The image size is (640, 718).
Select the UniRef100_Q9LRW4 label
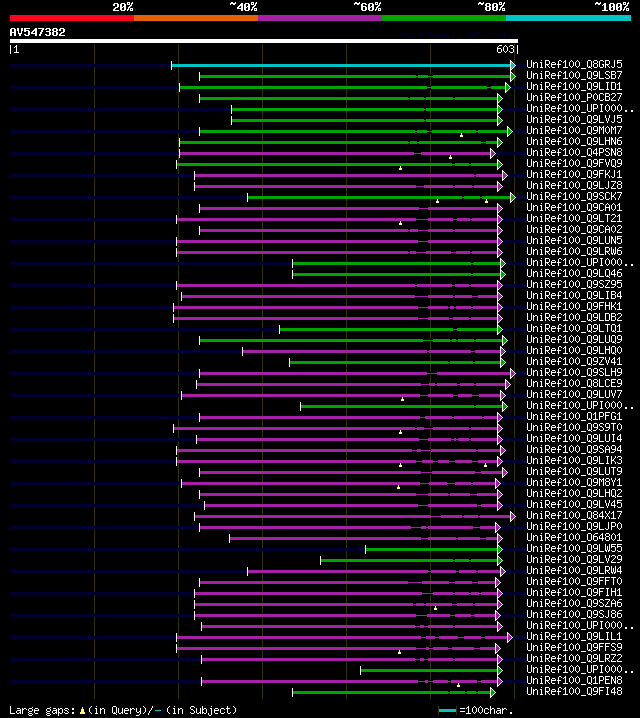point(574,570)
